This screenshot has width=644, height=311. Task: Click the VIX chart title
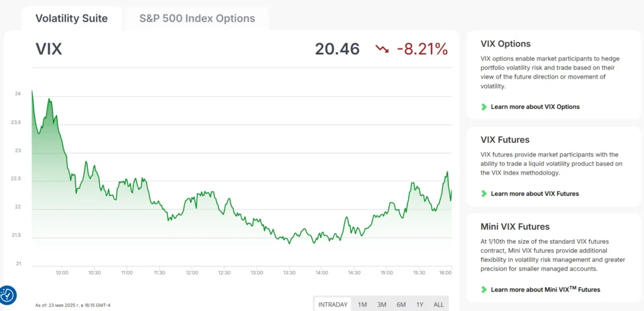pos(49,49)
